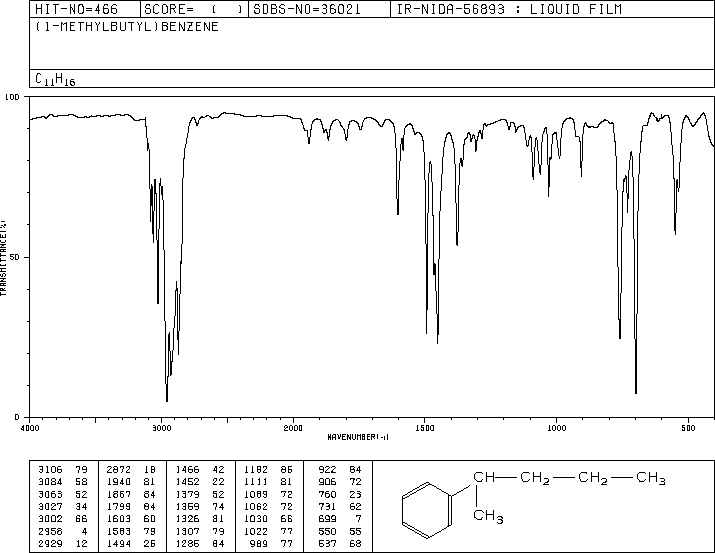Select the SCORE= ( ) header field

pyautogui.click(x=193, y=9)
